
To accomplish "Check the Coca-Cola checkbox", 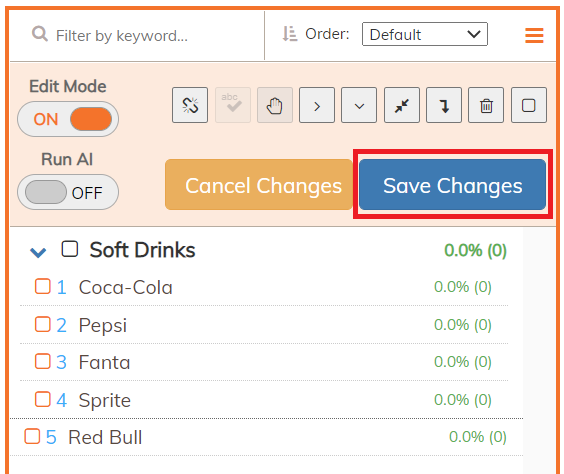I will pyautogui.click(x=42, y=286).
